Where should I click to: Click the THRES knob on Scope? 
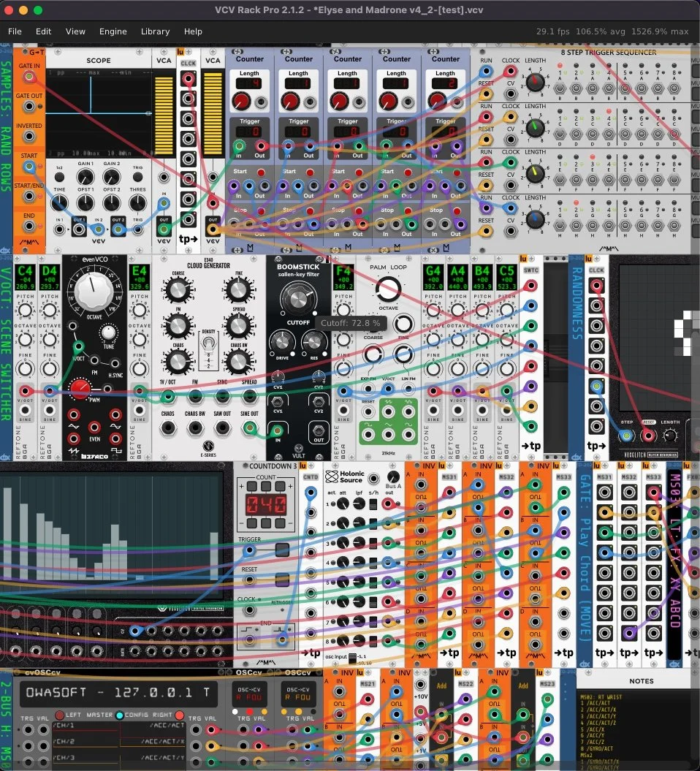137,202
